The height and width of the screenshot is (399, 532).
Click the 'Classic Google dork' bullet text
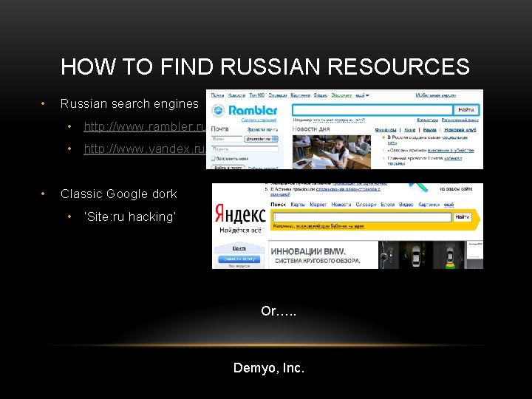(x=119, y=194)
